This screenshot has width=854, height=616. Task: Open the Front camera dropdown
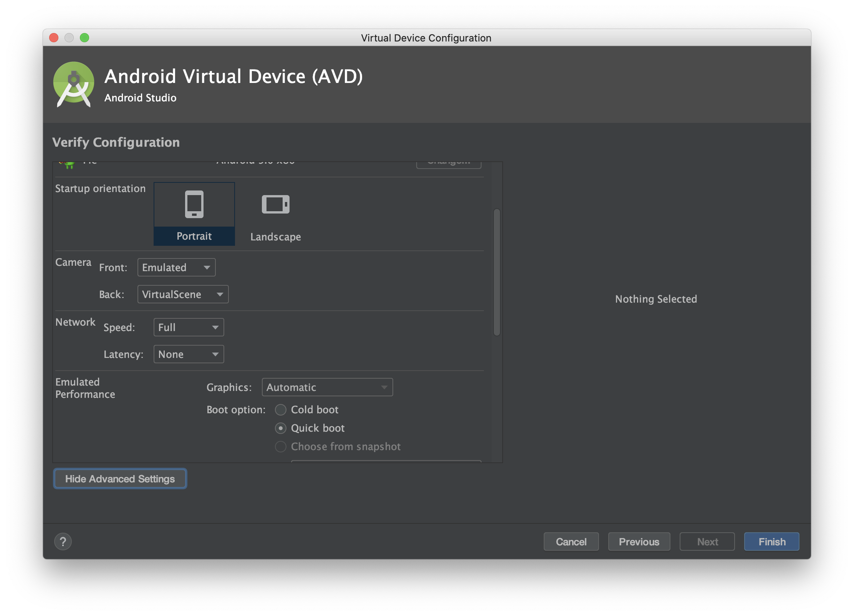click(x=176, y=267)
